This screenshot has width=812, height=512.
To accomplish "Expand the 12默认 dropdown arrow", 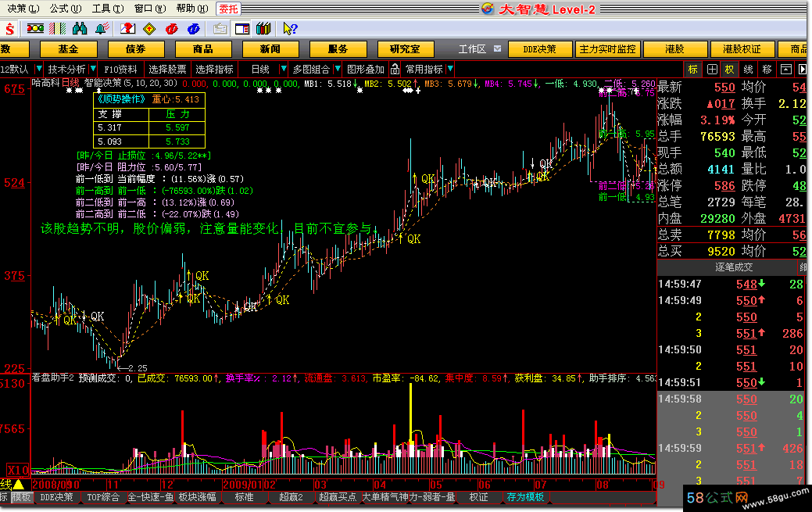I will 38,69.
